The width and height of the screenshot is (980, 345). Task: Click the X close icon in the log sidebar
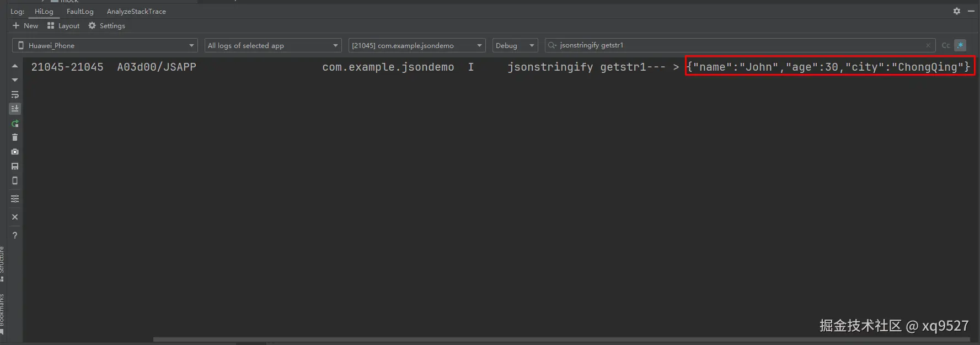pos(15,217)
